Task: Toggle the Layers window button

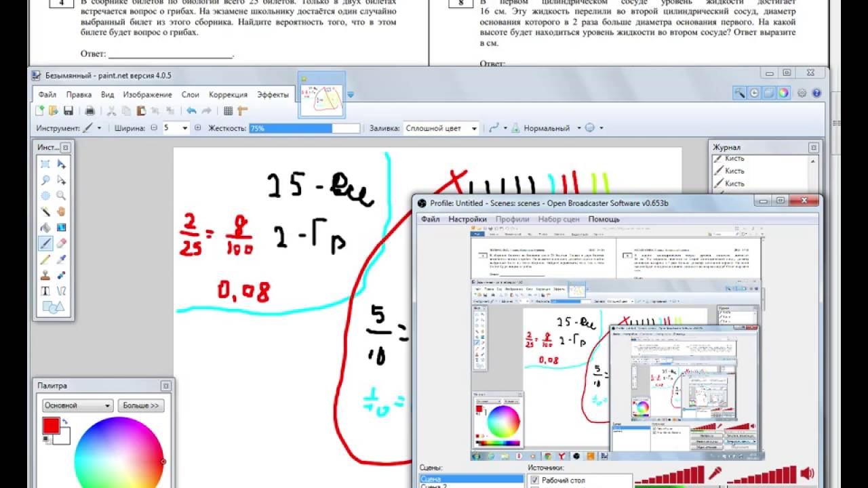Action: tap(769, 94)
